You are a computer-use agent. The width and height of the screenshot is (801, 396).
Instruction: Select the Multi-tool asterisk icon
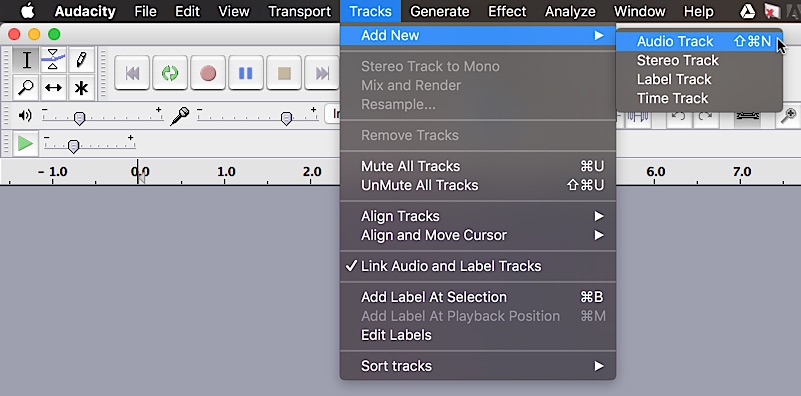[x=81, y=87]
